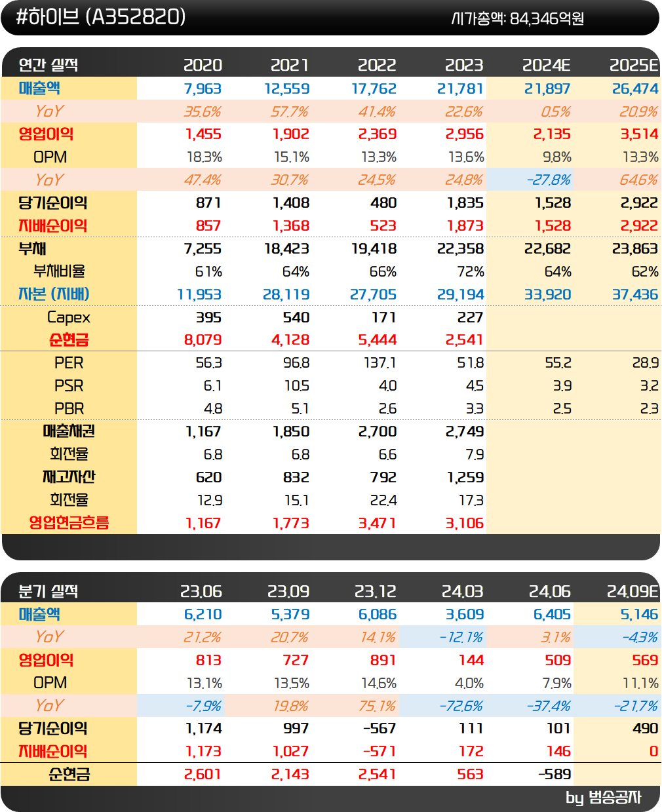Click the 23.06 quarter column header
The image size is (662, 812).
coord(201,591)
